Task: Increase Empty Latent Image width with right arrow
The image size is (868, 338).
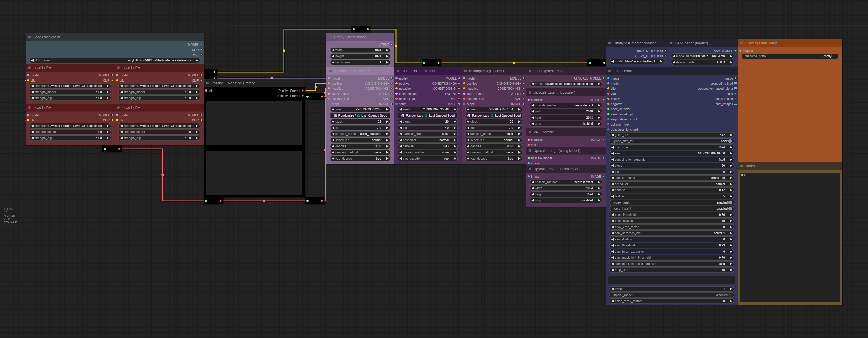Action: coord(387,50)
